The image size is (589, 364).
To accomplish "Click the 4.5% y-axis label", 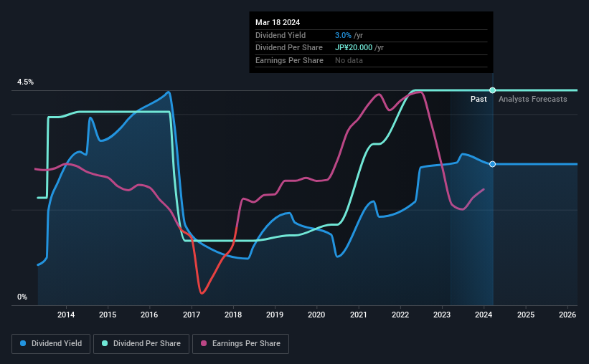I will point(25,82).
